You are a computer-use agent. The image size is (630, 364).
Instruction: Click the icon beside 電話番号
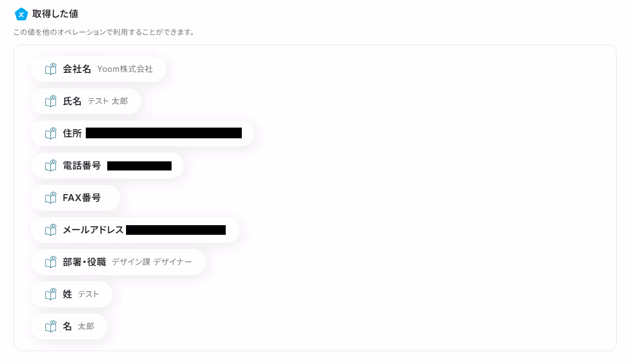coord(50,166)
